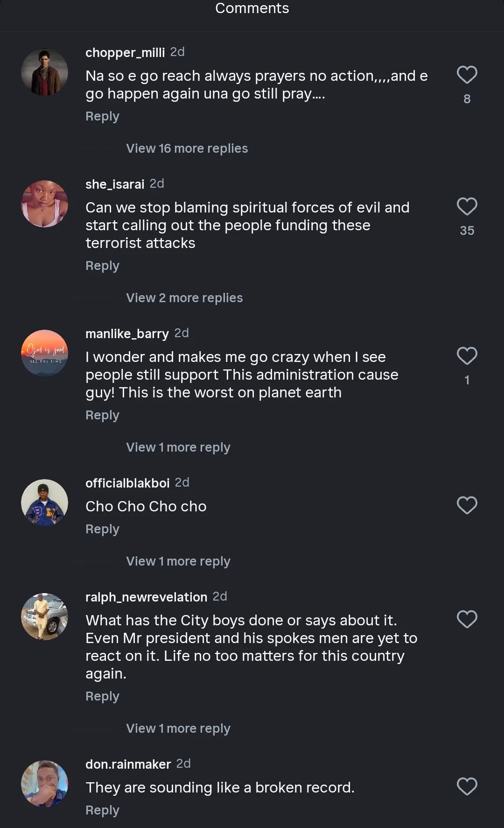Like chopper_milli's comment with the heart
The height and width of the screenshot is (828, 504).
pyautogui.click(x=467, y=75)
